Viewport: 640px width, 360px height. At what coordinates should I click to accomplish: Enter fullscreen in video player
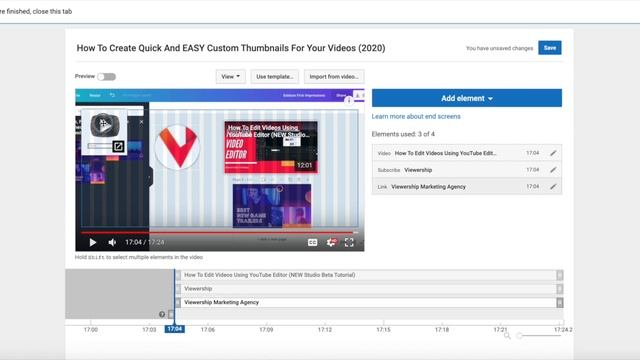coord(349,242)
